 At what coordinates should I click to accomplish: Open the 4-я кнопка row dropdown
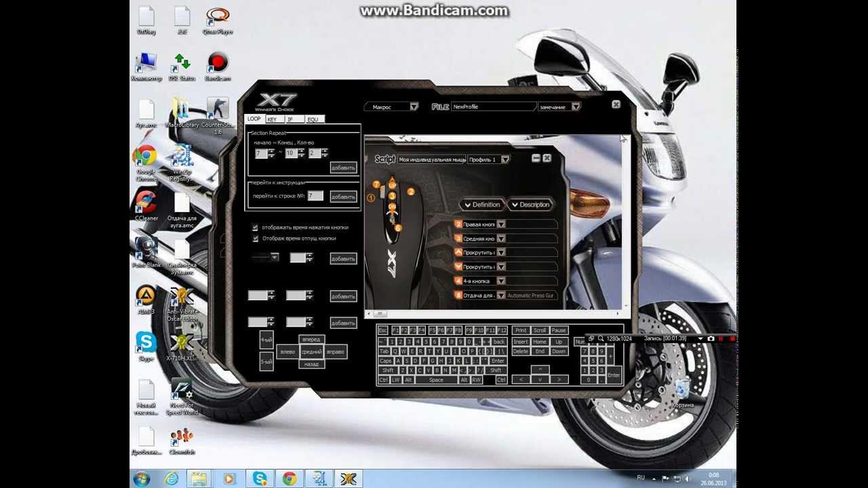click(x=501, y=281)
